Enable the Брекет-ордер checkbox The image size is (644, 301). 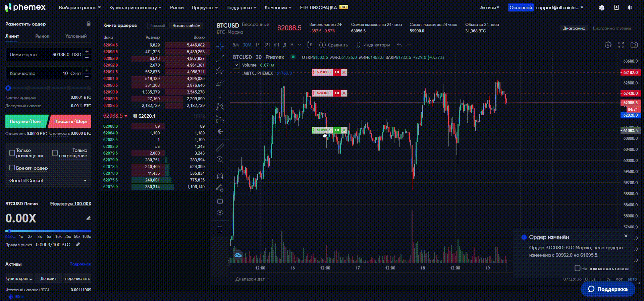pyautogui.click(x=12, y=168)
